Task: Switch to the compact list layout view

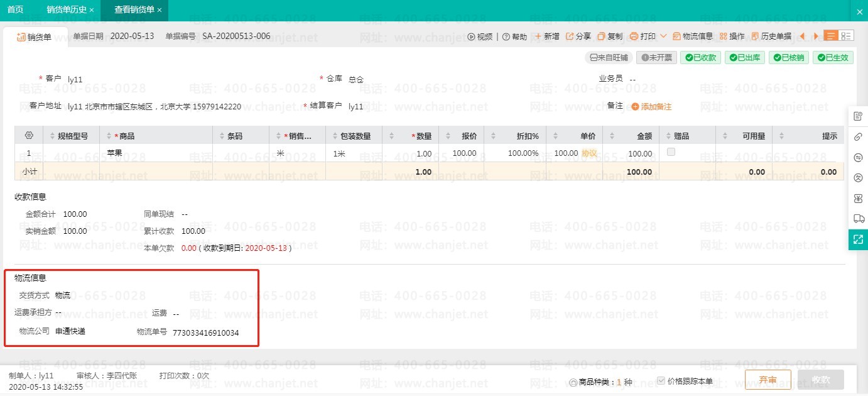Action: (847, 36)
